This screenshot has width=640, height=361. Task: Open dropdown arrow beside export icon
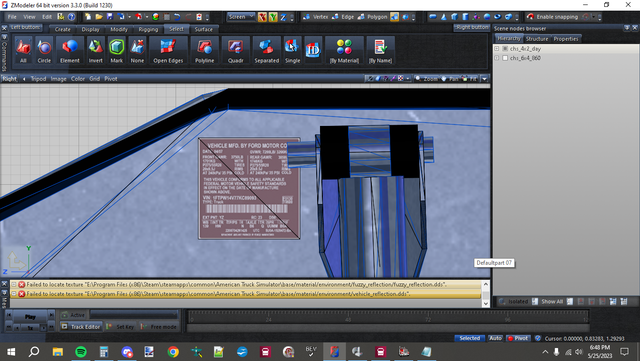point(147,17)
